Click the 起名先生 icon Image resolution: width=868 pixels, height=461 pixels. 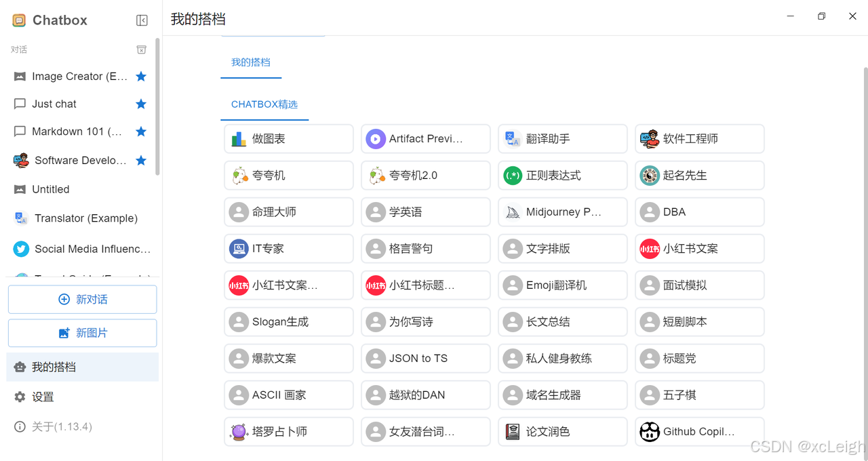coord(650,176)
